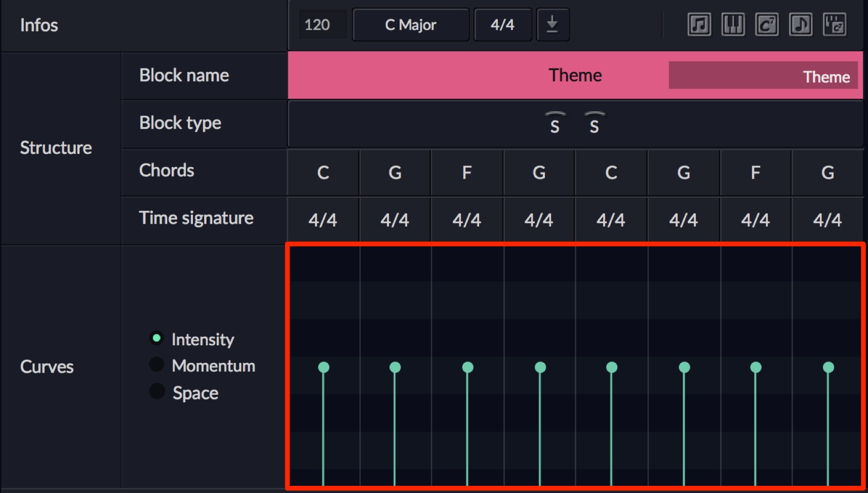Click the first F chord cell
This screenshot has height=493, width=868.
pyautogui.click(x=467, y=173)
